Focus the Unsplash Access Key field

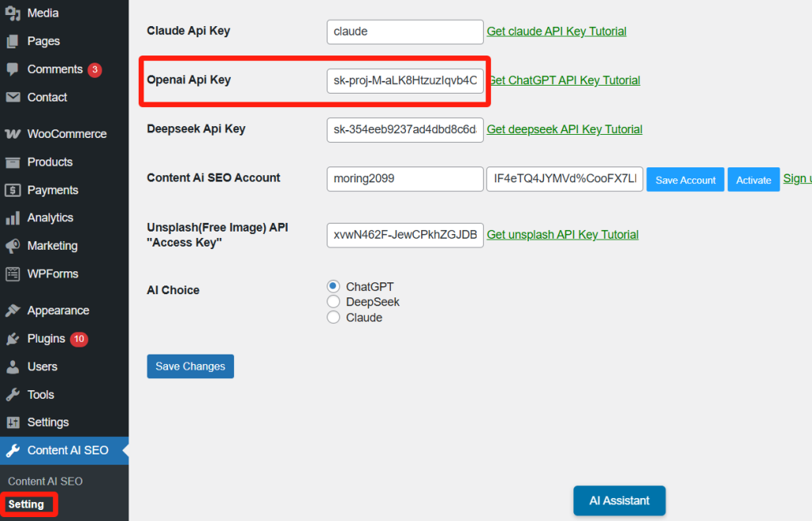405,235
